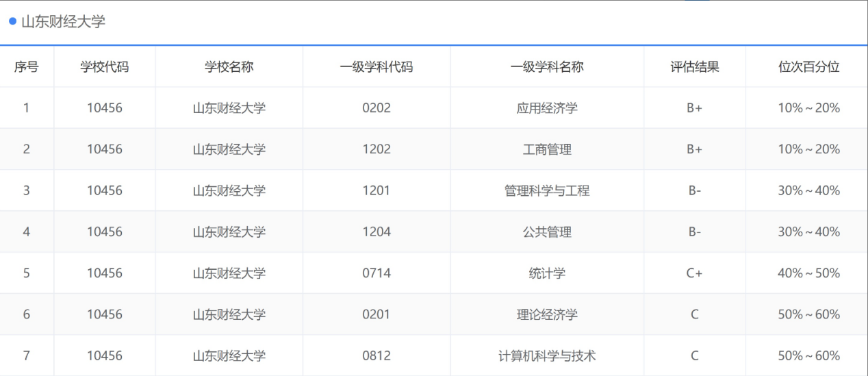Click the 学校名称 column header
Image resolution: width=868 pixels, height=376 pixels.
[x=229, y=66]
